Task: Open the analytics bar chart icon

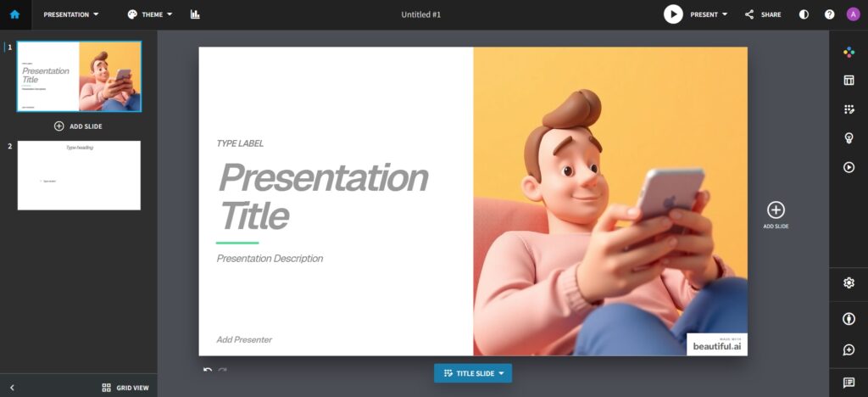Action: pyautogui.click(x=195, y=14)
